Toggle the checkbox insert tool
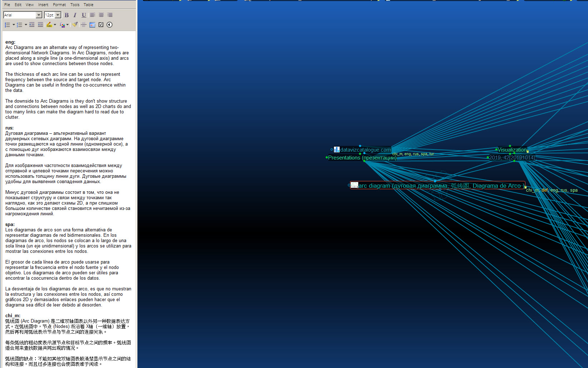The image size is (588, 368). tap(101, 24)
